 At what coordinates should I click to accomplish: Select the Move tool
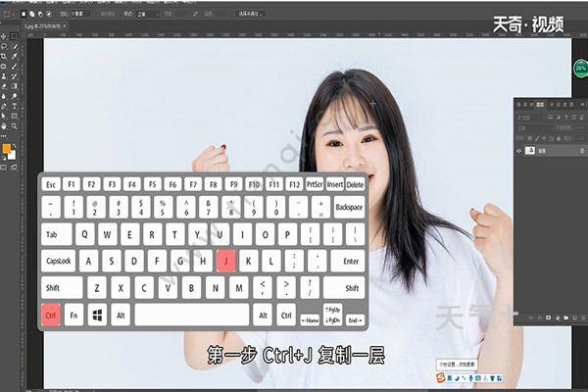[x=4, y=36]
